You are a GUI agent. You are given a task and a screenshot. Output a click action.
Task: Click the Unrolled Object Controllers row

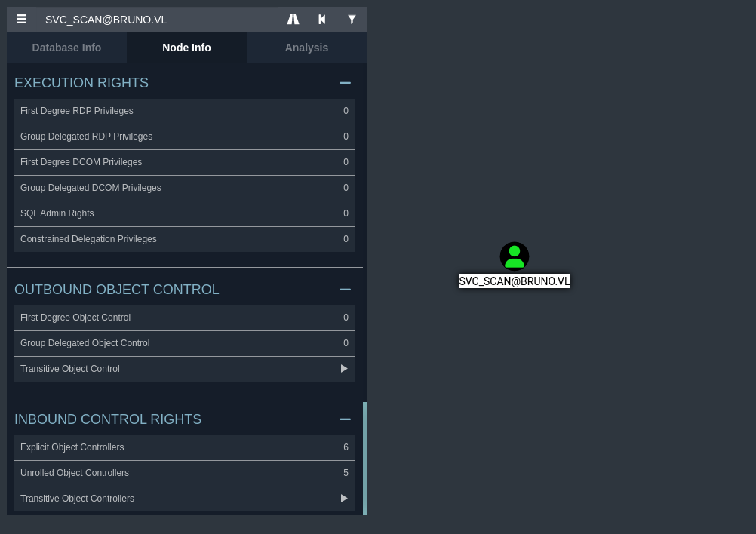(x=184, y=473)
